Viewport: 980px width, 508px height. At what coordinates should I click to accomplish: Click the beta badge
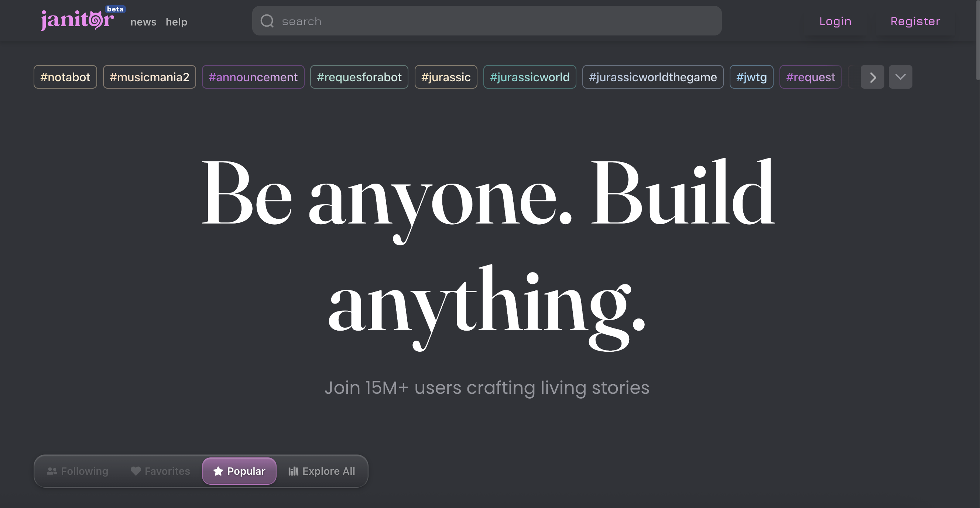(115, 9)
